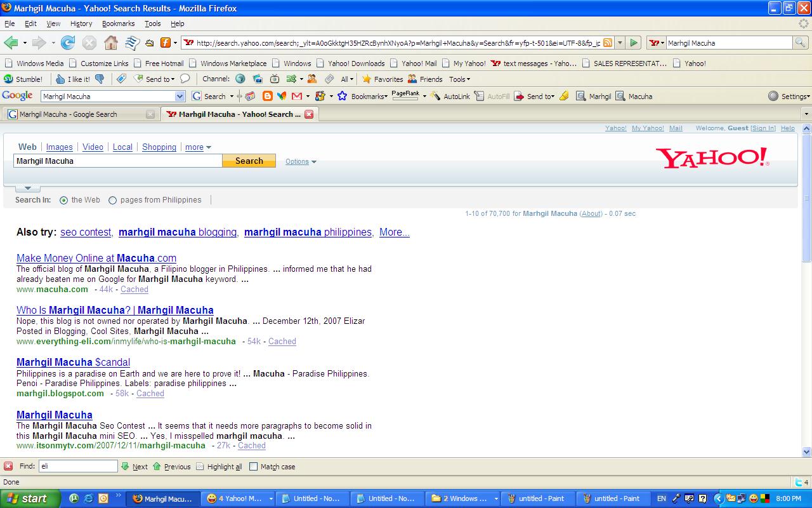Viewport: 812px width, 508px height.
Task: Open '2 Windows ...' taskbar group
Action: click(x=463, y=498)
